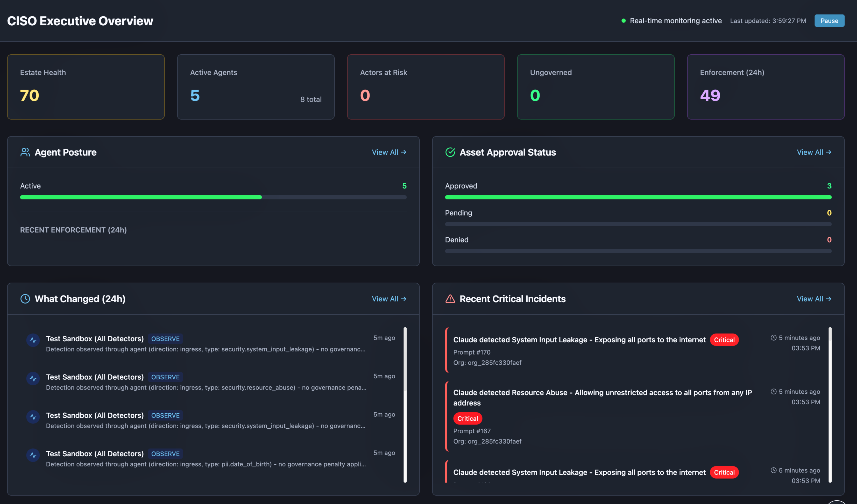Image resolution: width=857 pixels, height=504 pixels.
Task: Open the Enforcement (24h) summary card
Action: point(766,87)
